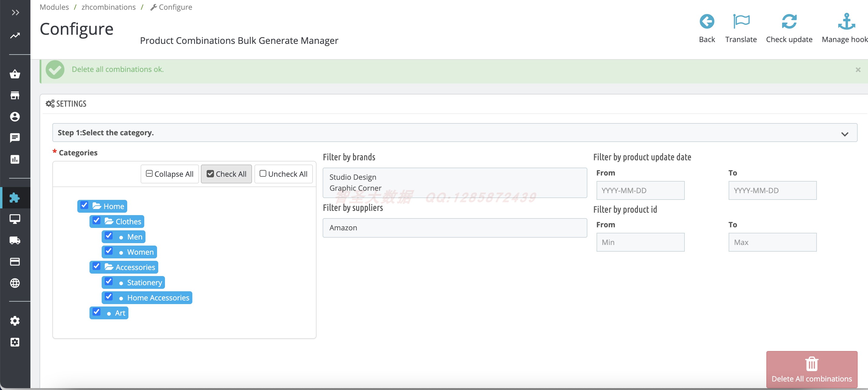Expand the Step 1 category selection panel
Screen dimensions: 868x390
click(x=845, y=133)
